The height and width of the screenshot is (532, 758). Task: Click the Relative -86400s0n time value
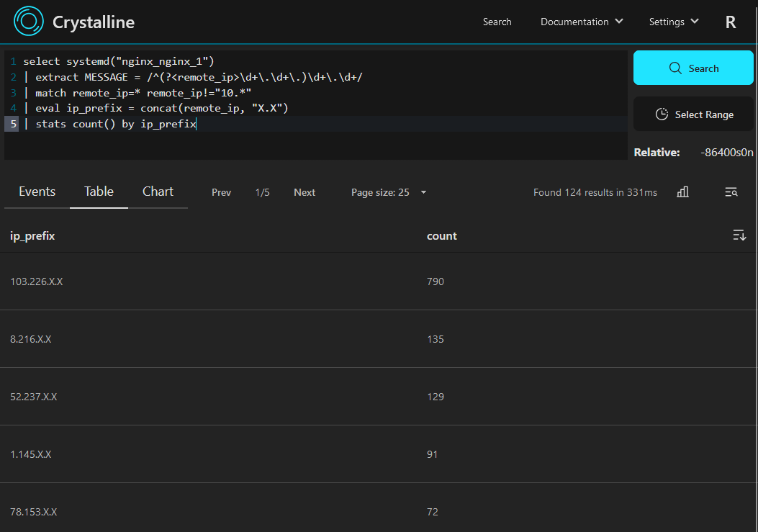[726, 153]
